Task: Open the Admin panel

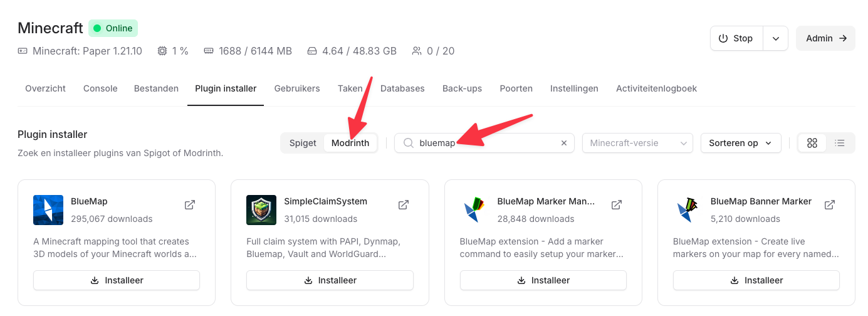Action: click(825, 38)
